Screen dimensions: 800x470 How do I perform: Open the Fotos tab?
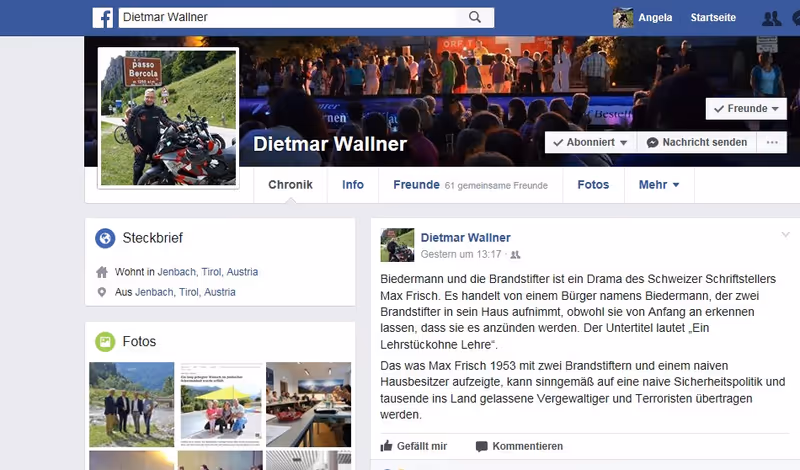point(593,185)
